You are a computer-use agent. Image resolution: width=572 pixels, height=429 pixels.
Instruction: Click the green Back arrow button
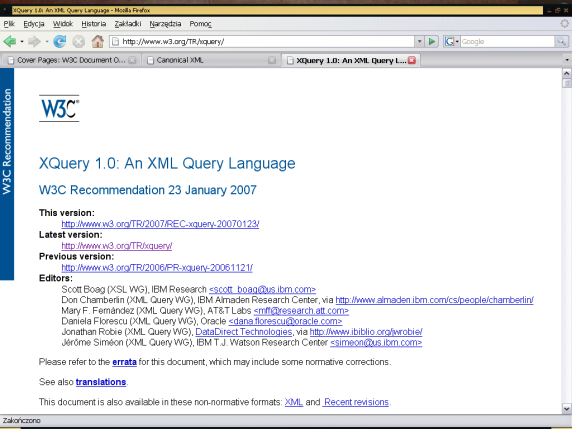(10, 42)
